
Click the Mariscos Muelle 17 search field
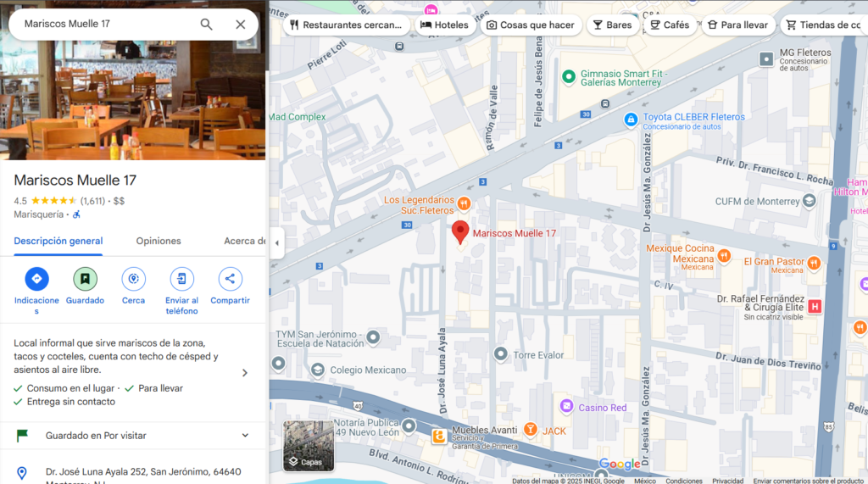click(102, 25)
